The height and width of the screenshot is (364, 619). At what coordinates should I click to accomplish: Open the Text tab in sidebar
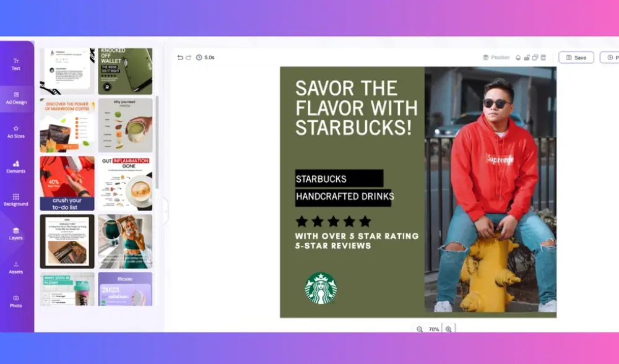(x=16, y=64)
